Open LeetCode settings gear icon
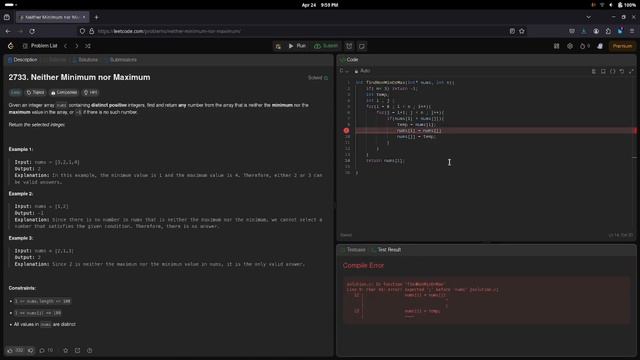The width and height of the screenshot is (640, 360). point(570,46)
